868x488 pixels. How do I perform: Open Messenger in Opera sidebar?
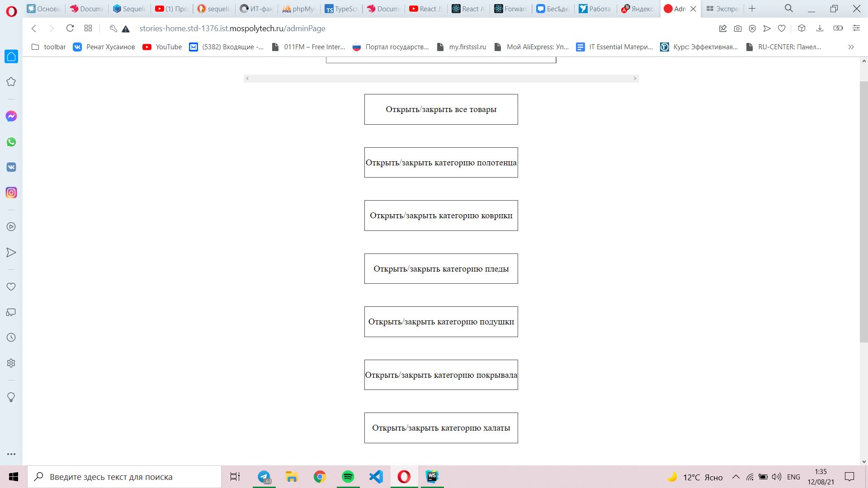11,117
